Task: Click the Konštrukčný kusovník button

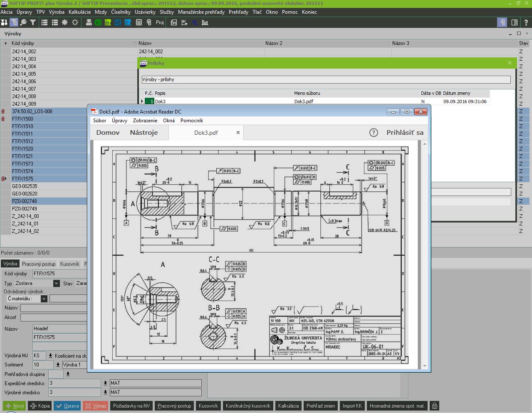Action: pyautogui.click(x=248, y=406)
